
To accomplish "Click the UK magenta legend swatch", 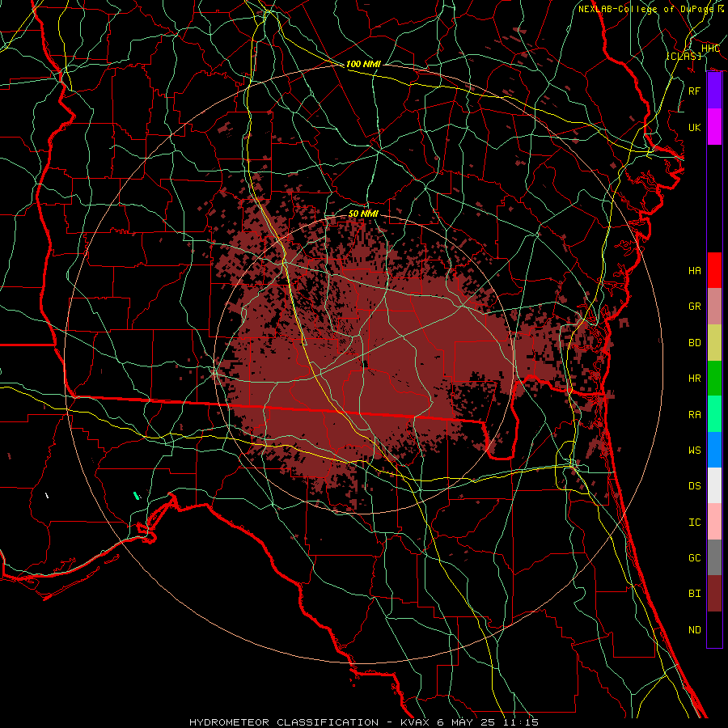I will 714,127.
